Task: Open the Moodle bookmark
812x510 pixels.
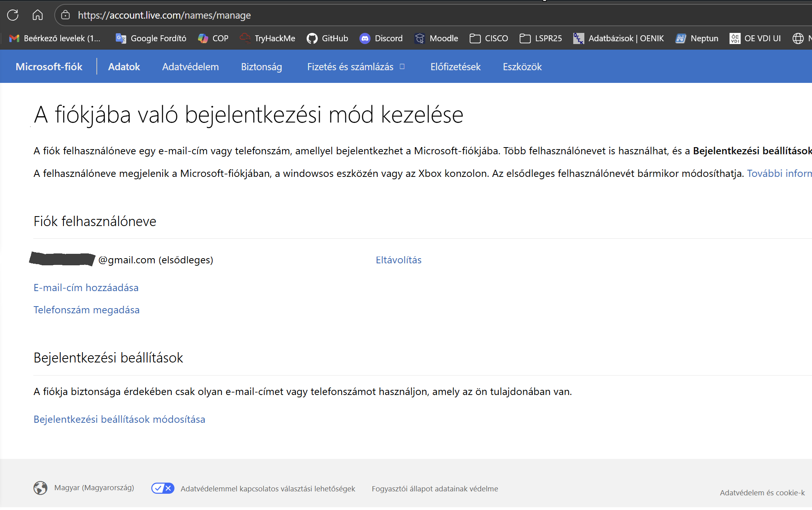Action: pyautogui.click(x=436, y=38)
